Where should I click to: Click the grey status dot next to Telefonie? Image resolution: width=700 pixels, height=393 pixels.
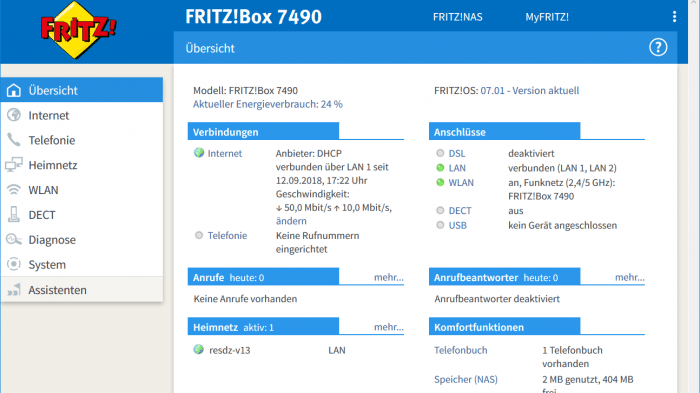(x=199, y=235)
